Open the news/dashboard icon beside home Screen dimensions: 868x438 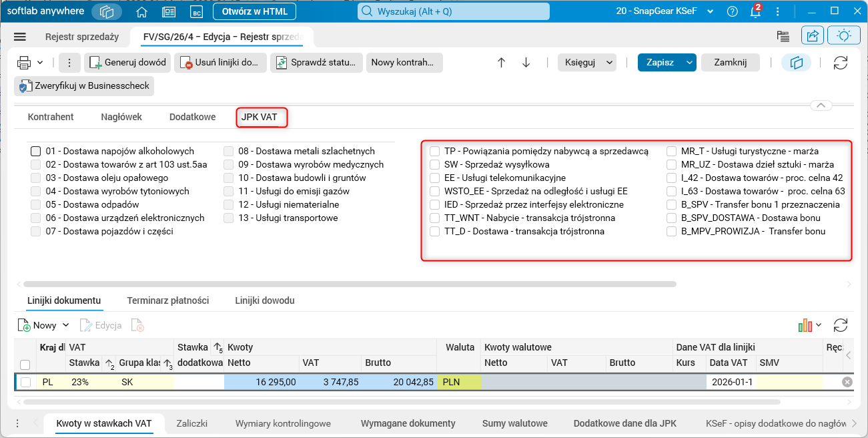coord(169,11)
